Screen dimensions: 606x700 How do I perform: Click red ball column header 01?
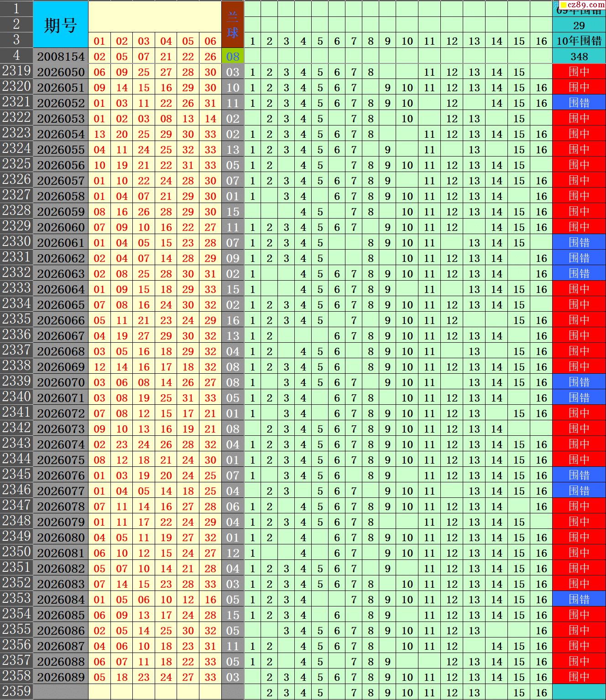tap(99, 41)
